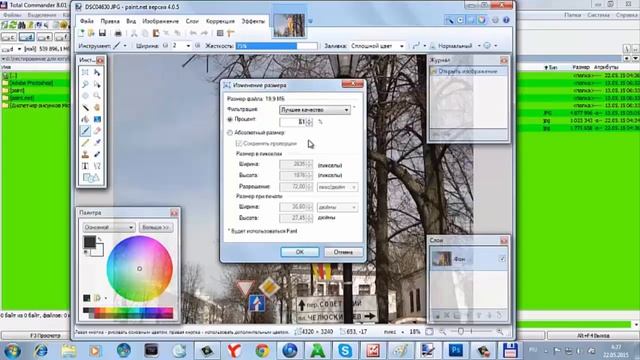
Task: Toggle the History window button
Action: click(x=460, y=20)
